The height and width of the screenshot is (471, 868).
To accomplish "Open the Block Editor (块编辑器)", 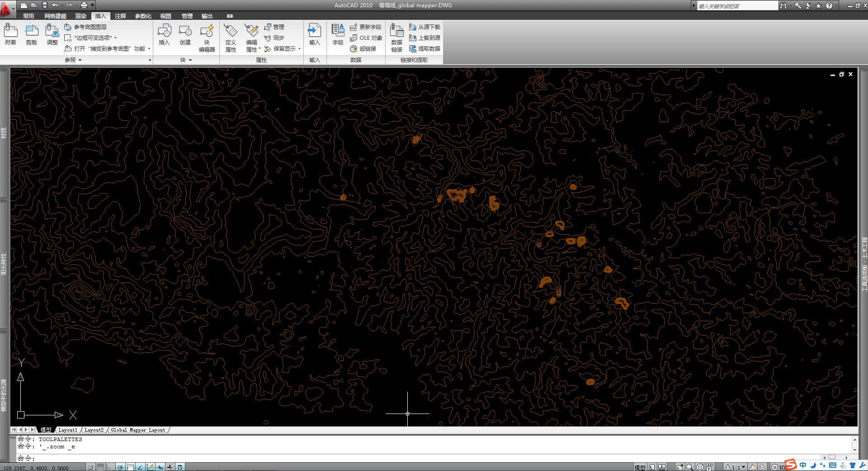I will (x=207, y=38).
